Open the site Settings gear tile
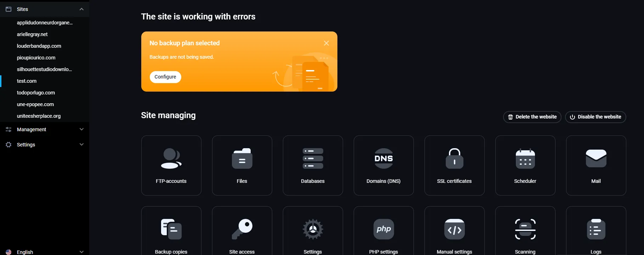Viewport: 644px width, 255px height. click(313, 231)
